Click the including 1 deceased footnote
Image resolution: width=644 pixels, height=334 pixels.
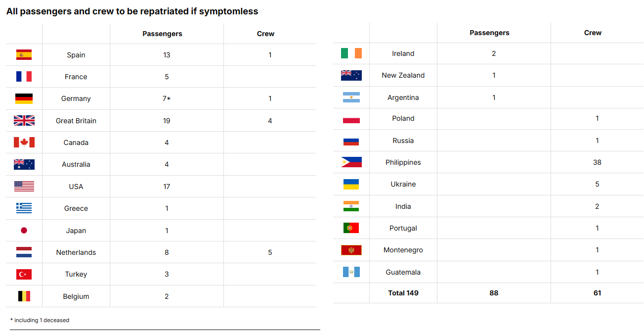click(x=40, y=320)
